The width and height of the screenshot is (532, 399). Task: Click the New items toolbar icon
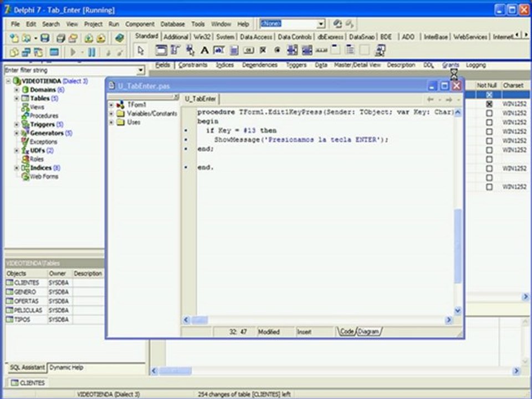[14, 38]
